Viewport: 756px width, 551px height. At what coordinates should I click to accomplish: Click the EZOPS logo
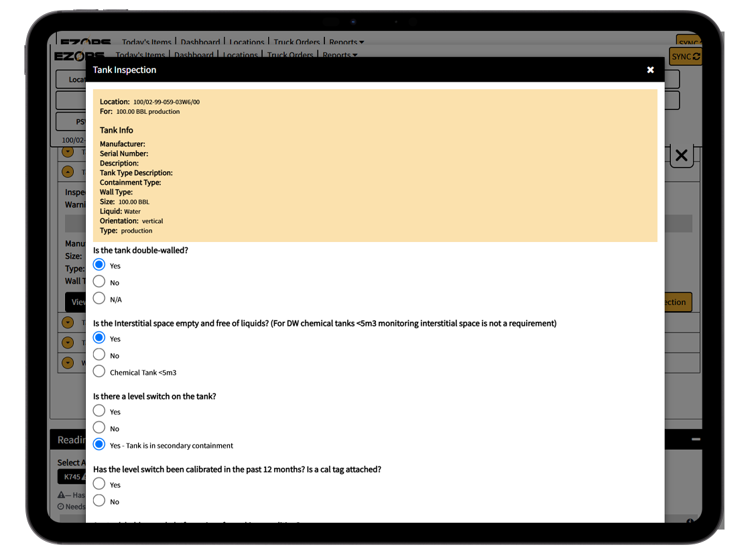[78, 56]
